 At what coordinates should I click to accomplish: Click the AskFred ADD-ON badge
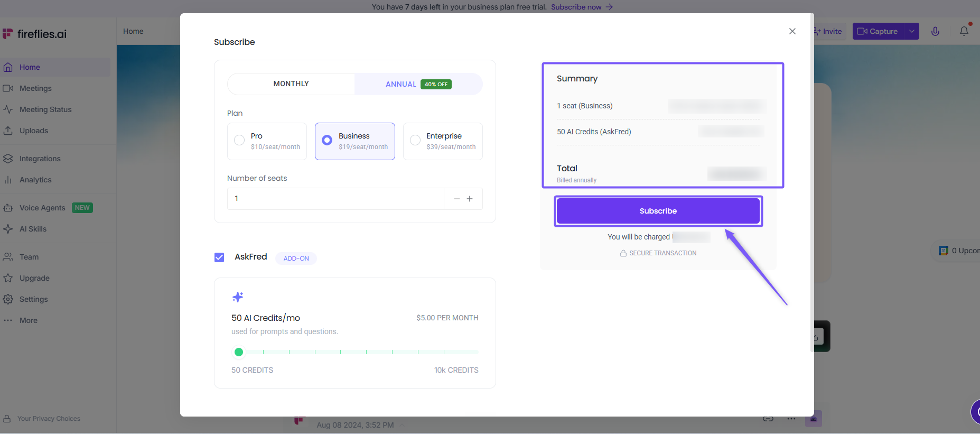(x=296, y=258)
